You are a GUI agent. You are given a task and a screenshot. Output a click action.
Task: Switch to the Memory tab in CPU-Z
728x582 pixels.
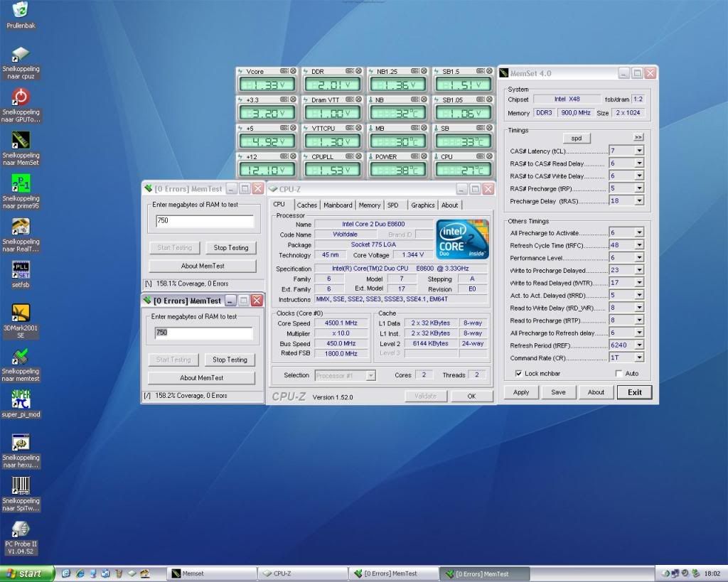point(369,205)
